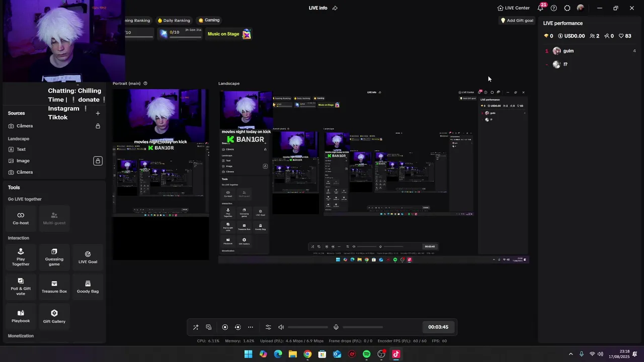
Task: Click the new followers count stat
Action: point(609,36)
